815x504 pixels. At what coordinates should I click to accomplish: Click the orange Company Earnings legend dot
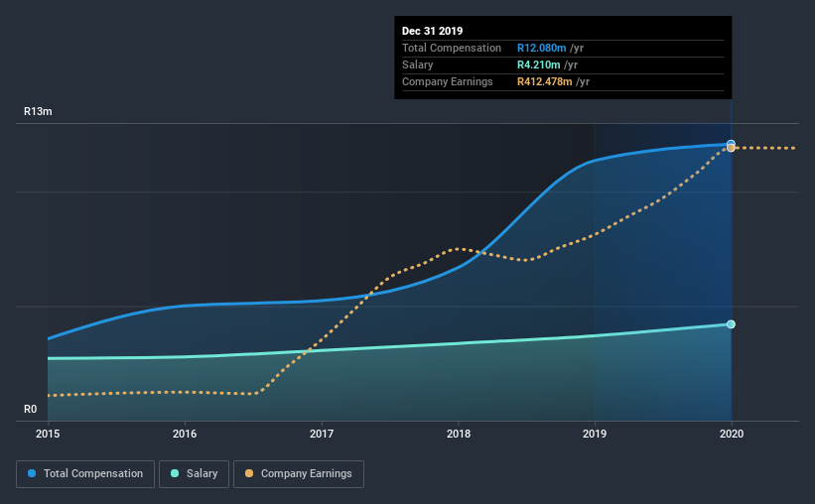tap(249, 473)
